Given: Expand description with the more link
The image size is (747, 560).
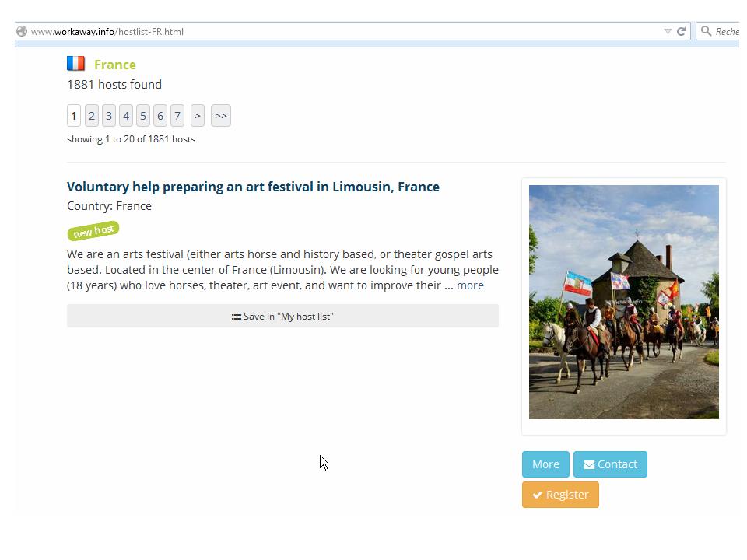Looking at the screenshot, I should coord(470,285).
